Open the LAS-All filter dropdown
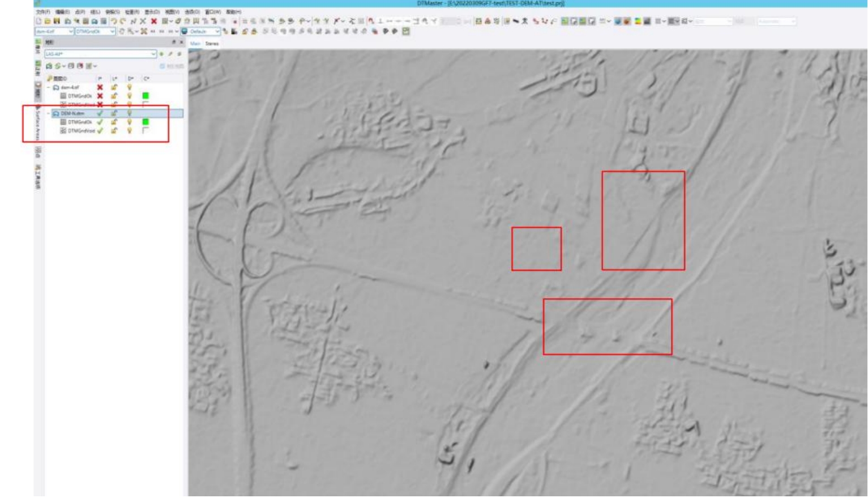The width and height of the screenshot is (868, 498). (153, 54)
